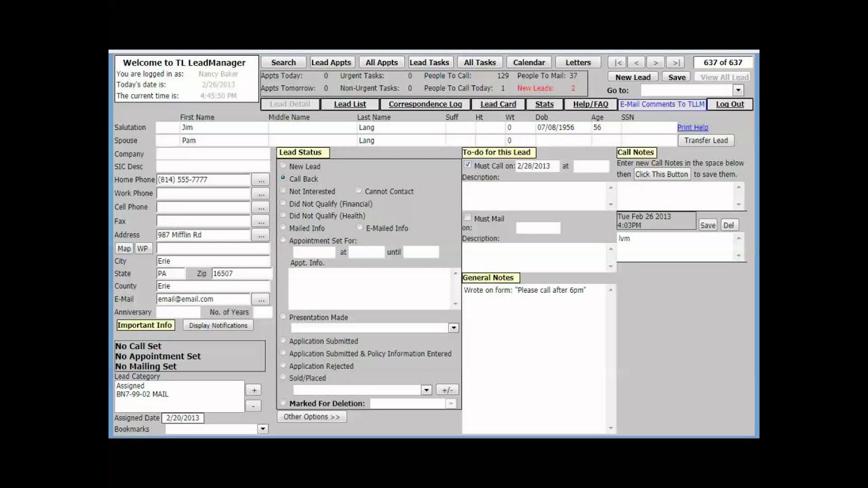Viewport: 868px width, 488px height.
Task: Click the Must Call on date field
Action: point(537,166)
